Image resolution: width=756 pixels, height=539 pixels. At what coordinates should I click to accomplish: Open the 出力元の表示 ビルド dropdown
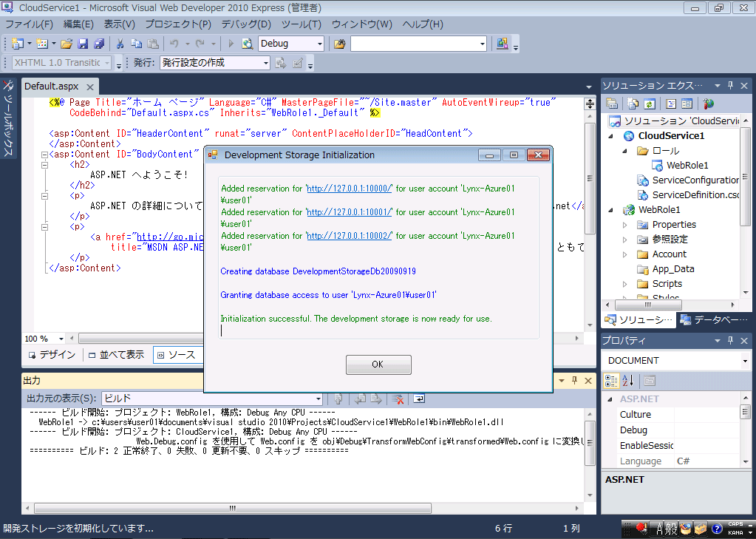tap(319, 399)
